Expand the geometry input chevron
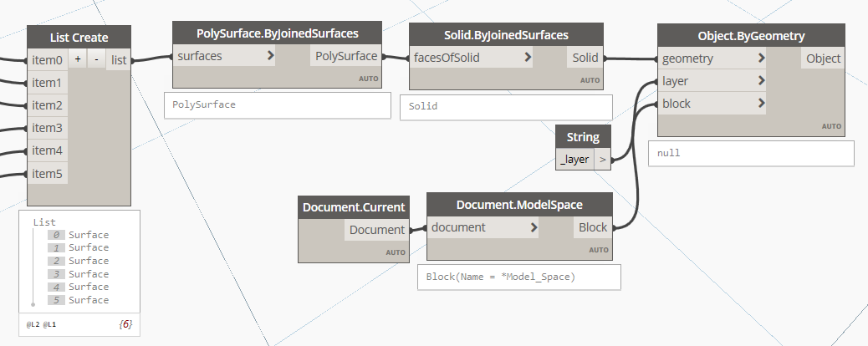The width and height of the screenshot is (868, 346). click(761, 59)
